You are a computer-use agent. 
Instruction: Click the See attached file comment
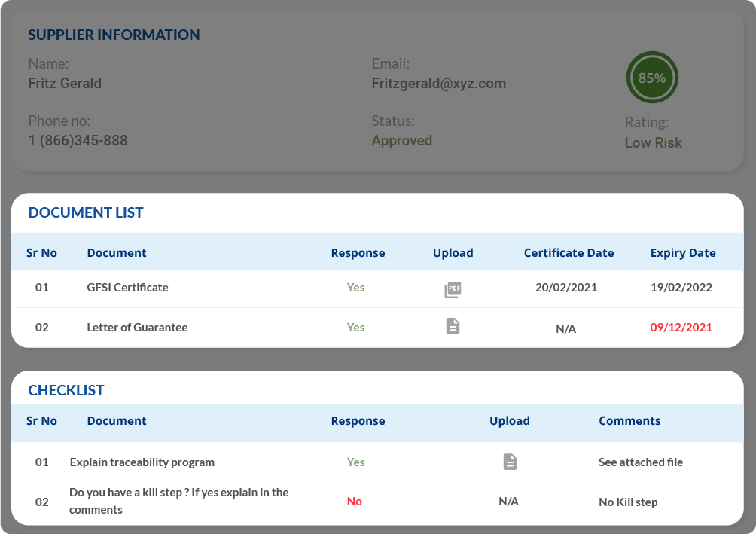tap(640, 462)
